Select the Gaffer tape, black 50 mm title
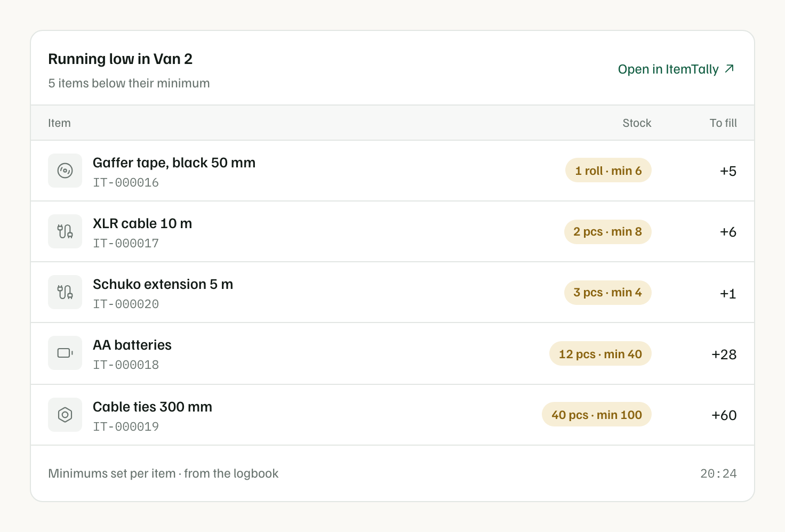The image size is (785, 532). (174, 163)
